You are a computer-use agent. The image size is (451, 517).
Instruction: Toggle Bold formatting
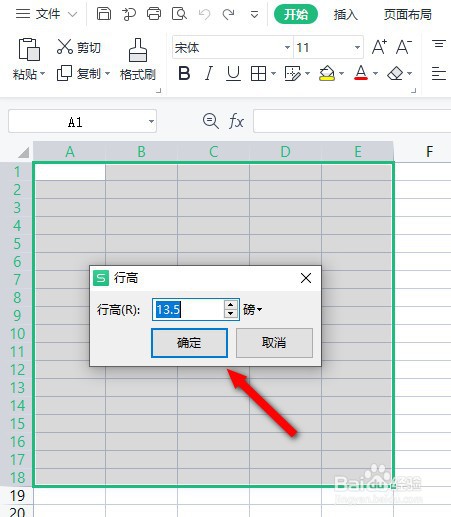pyautogui.click(x=184, y=73)
